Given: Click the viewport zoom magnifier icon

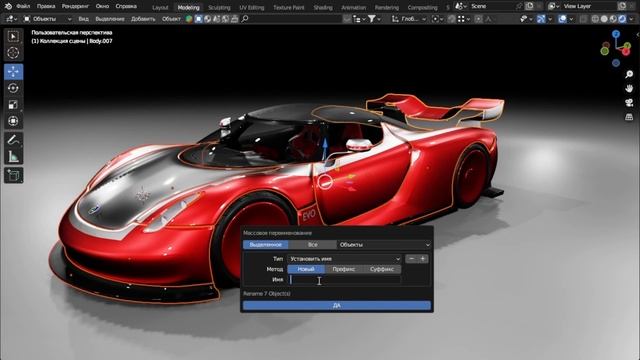Looking at the screenshot, I should (x=629, y=74).
